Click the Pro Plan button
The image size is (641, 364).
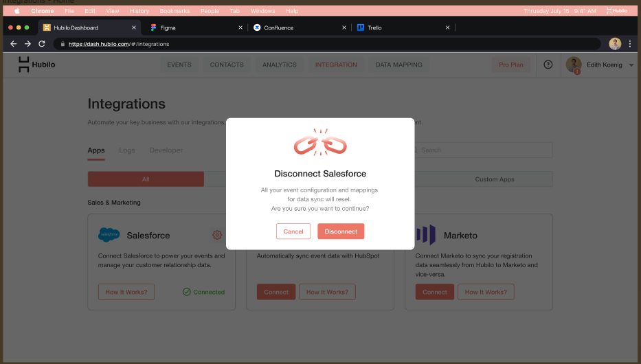(x=511, y=65)
